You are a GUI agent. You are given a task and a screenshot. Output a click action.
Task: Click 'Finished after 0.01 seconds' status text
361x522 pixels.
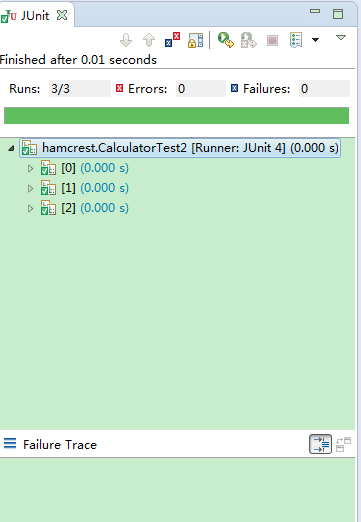tap(78, 60)
